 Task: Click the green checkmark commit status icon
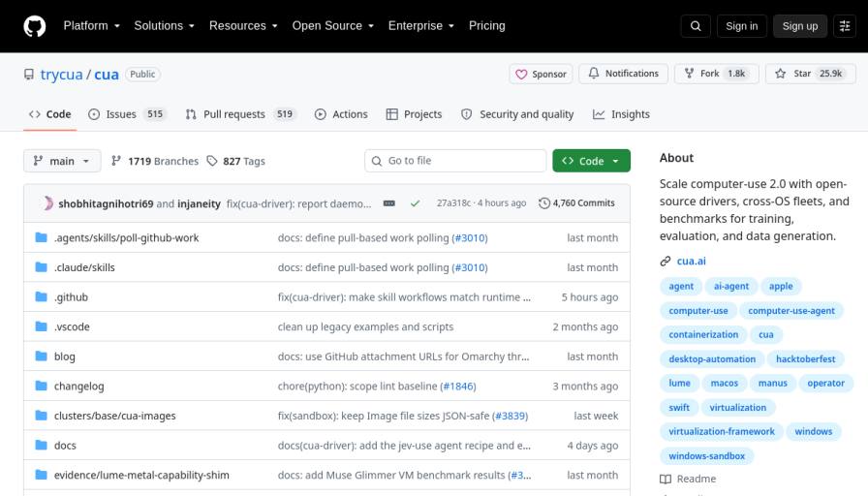(x=415, y=203)
